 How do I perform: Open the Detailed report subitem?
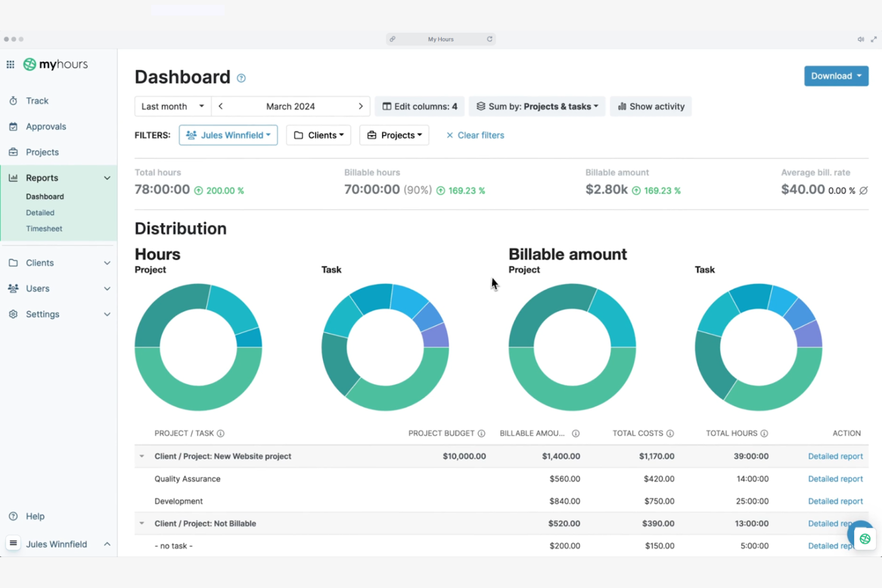coord(40,212)
